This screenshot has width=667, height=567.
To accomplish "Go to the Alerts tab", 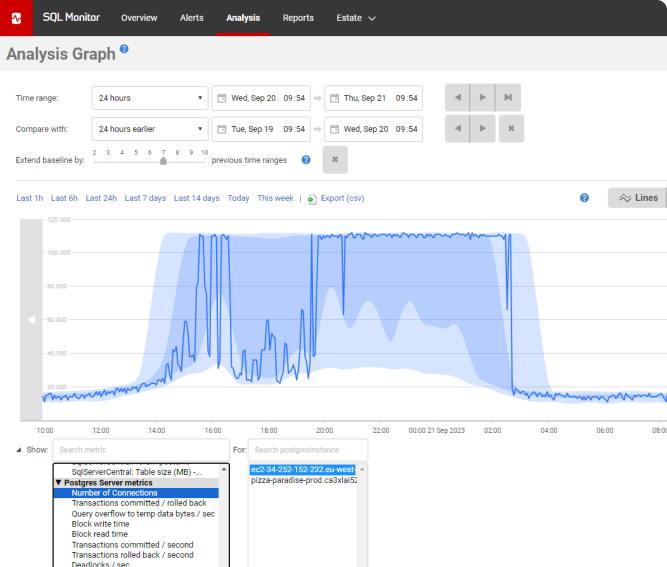I will 191,18.
